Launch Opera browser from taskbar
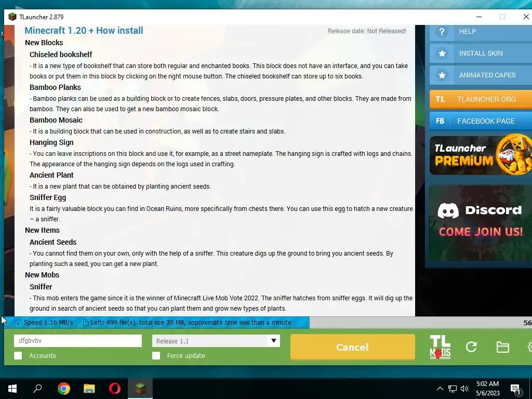The image size is (532, 399). 115,388
